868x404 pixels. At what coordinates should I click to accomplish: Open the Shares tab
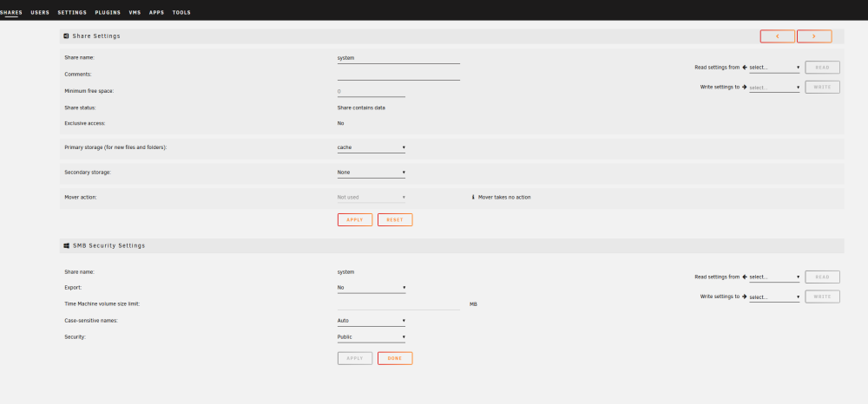[x=11, y=12]
